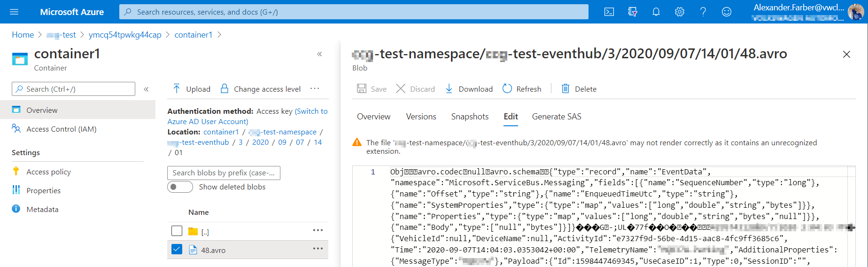Open the Azure Cloud Shell icon
The image size is (868, 267).
coord(609,12)
